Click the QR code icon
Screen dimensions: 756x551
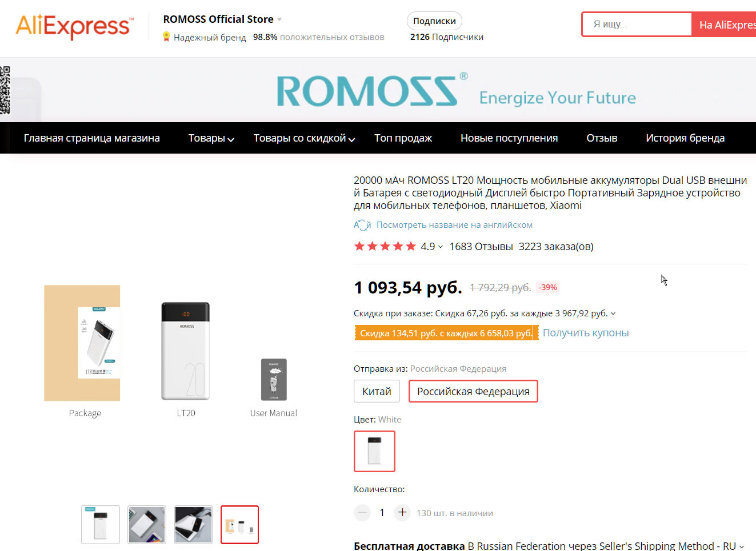click(x=5, y=90)
